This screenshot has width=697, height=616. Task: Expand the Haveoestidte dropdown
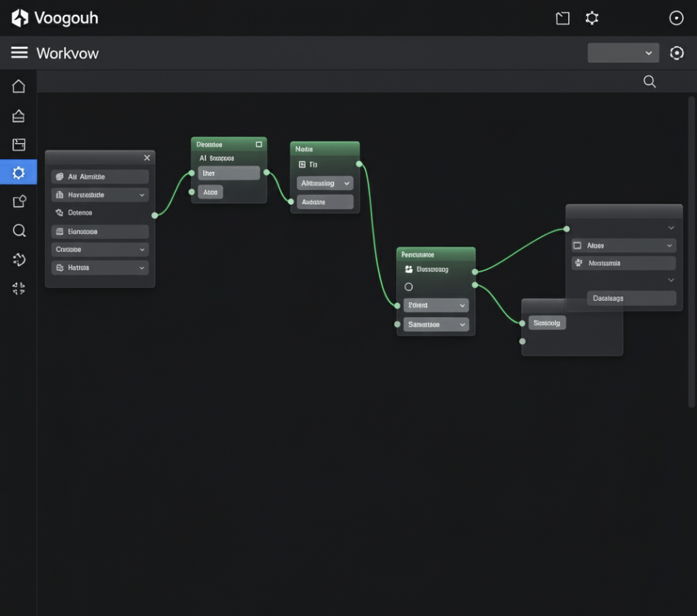(x=100, y=195)
